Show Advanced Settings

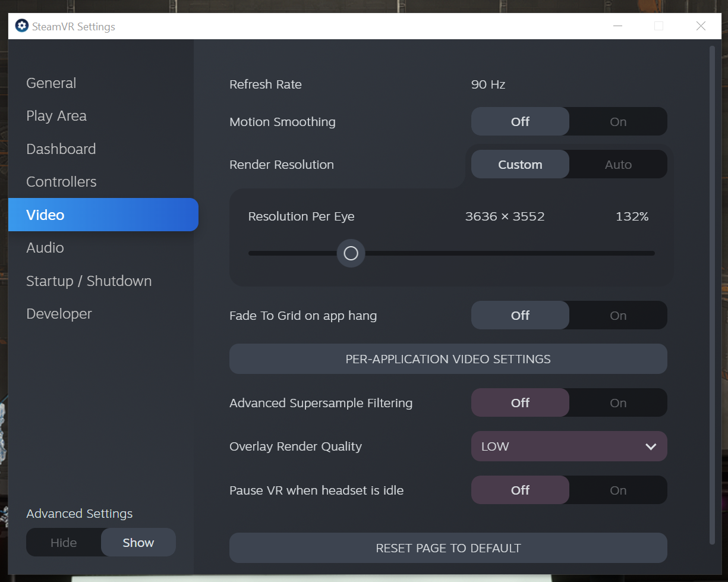138,542
